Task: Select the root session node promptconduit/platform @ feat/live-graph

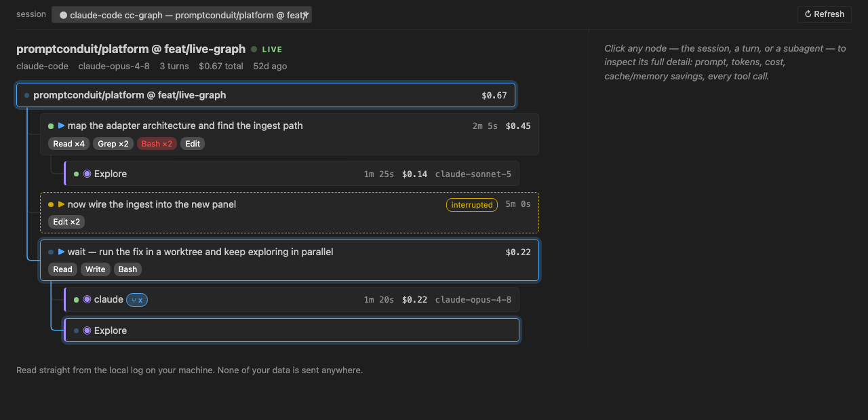Action: [x=266, y=95]
